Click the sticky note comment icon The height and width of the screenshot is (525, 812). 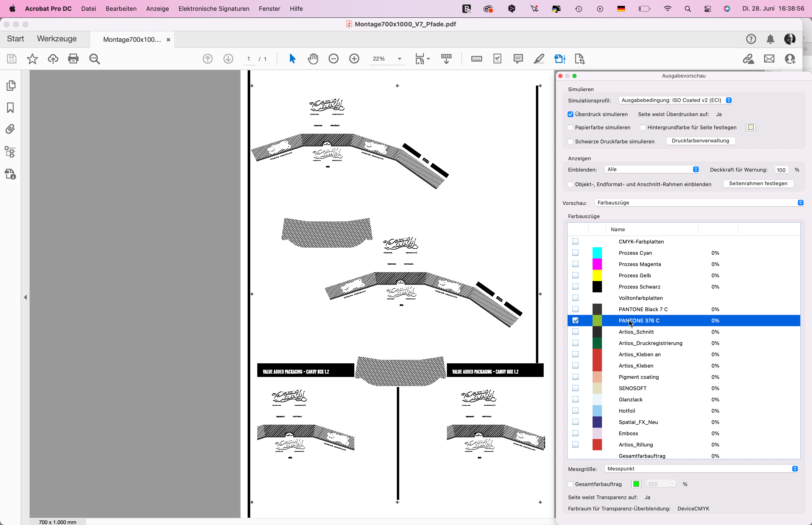[518, 59]
